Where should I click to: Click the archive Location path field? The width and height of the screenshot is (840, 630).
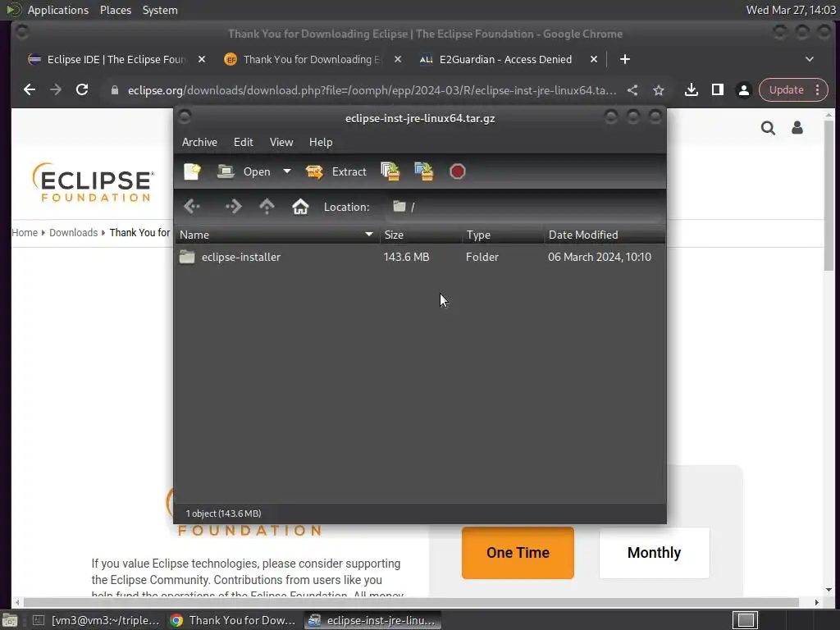[525, 207]
